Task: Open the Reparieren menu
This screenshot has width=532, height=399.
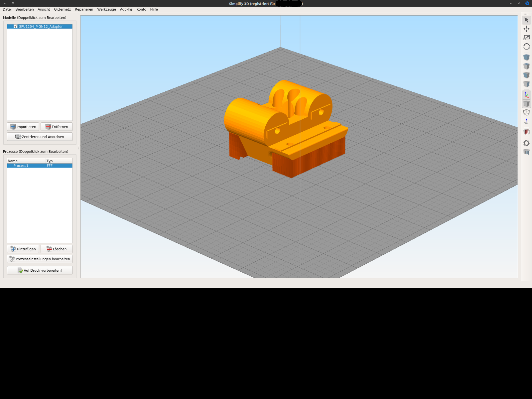Action: (x=84, y=9)
